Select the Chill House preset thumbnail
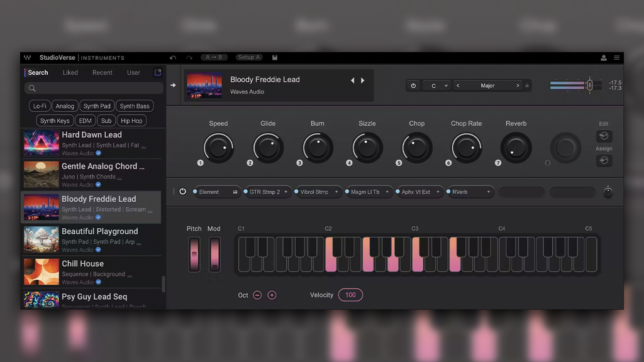The width and height of the screenshot is (644, 362). pyautogui.click(x=41, y=271)
